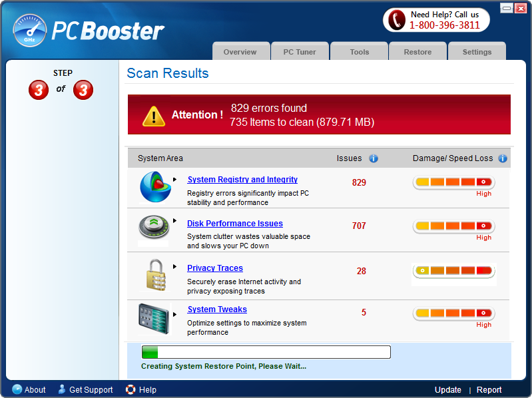Click the System Registry globe icon
This screenshot has height=398, width=532.
pyautogui.click(x=155, y=187)
